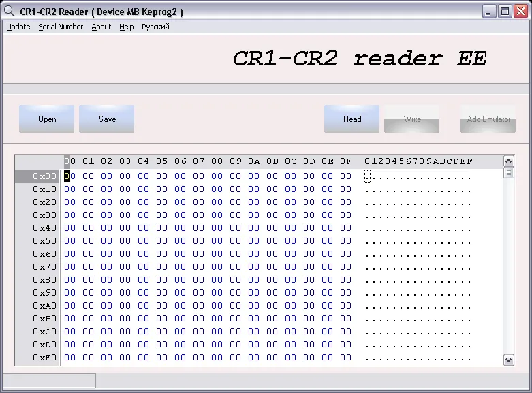Select highlighted hex byte at 0x00 column 00
This screenshot has width=532, height=393.
tap(70, 176)
